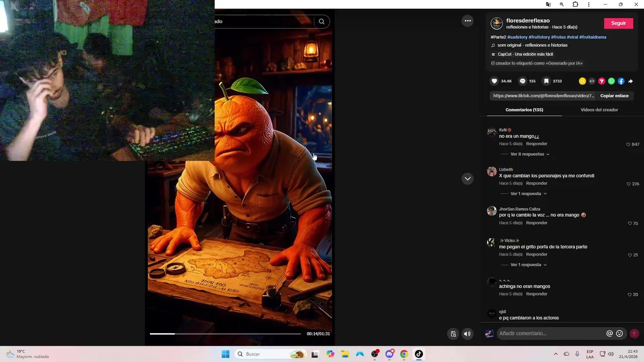Open the #fruitaidrama hashtag
Screen dimensions: 644x362
(x=593, y=37)
